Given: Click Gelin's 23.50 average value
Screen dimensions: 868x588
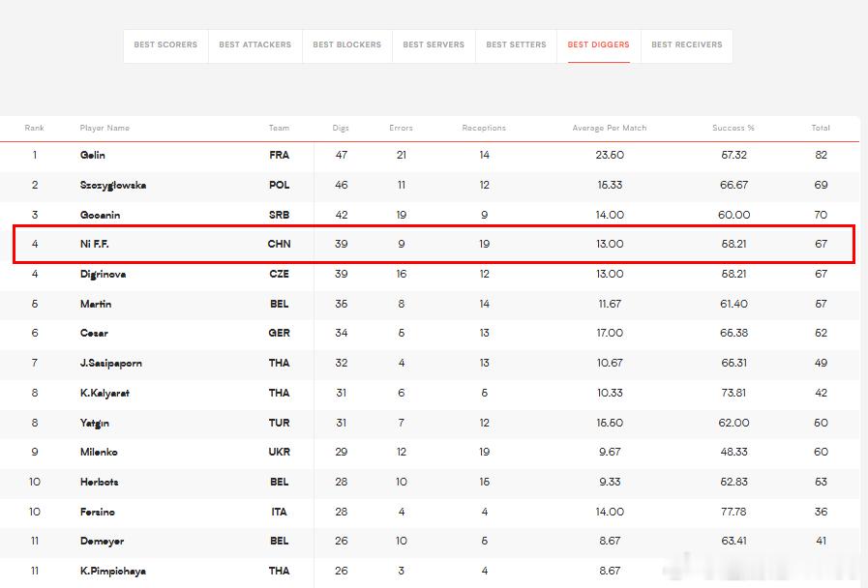Looking at the screenshot, I should point(610,155).
